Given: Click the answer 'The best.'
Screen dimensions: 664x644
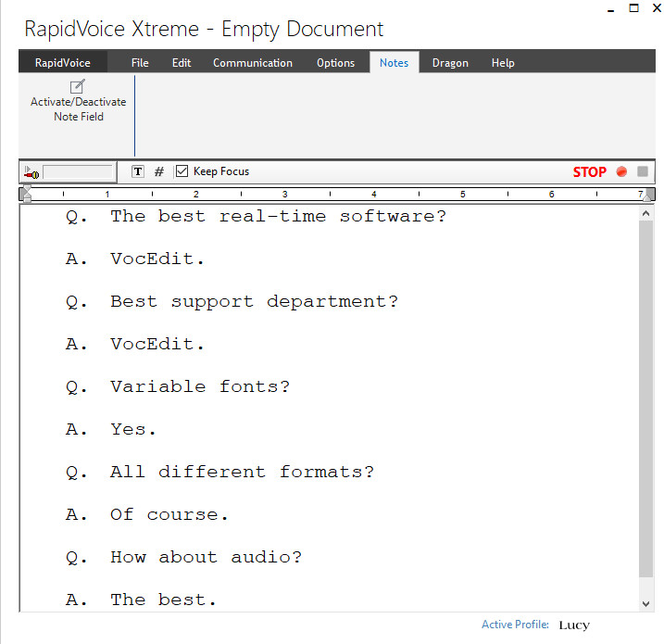Looking at the screenshot, I should (163, 600).
